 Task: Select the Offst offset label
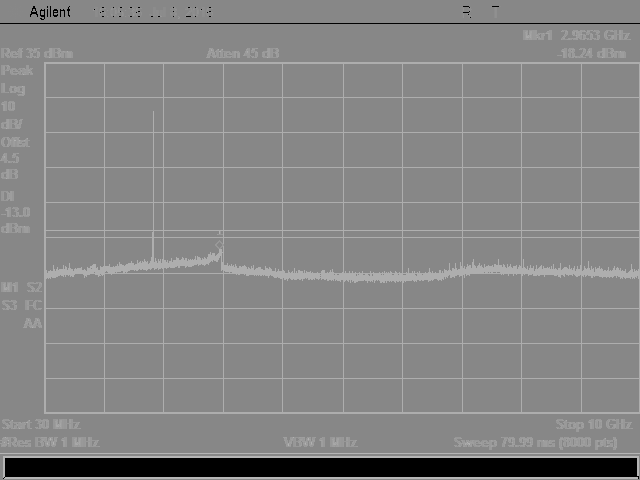(16, 142)
